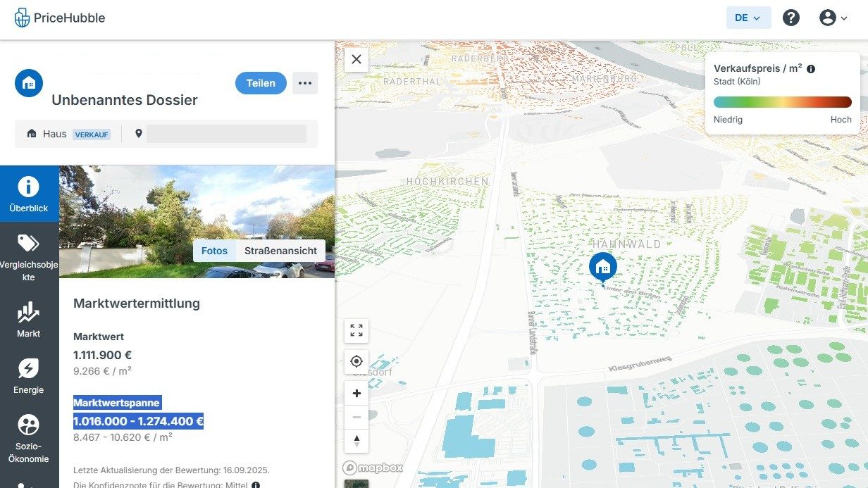Open the three-dot more options menu
Screen dimensions: 868x488
pos(304,83)
